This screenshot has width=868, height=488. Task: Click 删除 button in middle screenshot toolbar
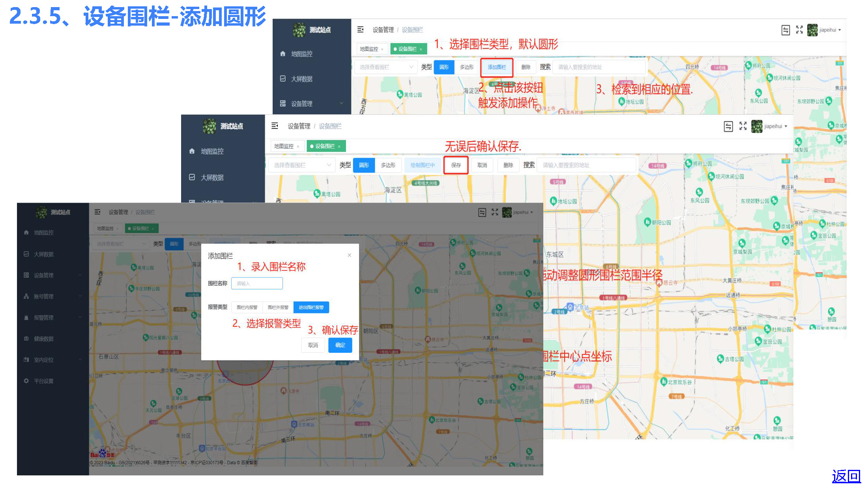[508, 165]
